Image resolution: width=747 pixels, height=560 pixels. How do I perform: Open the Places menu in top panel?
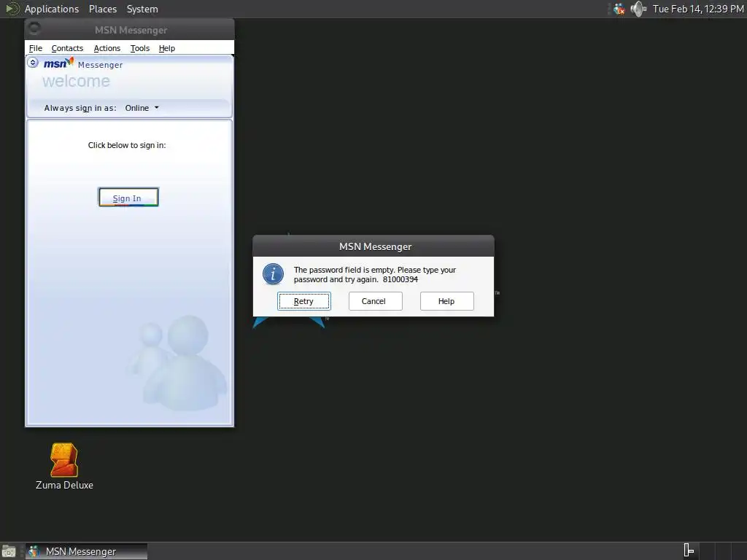coord(102,9)
